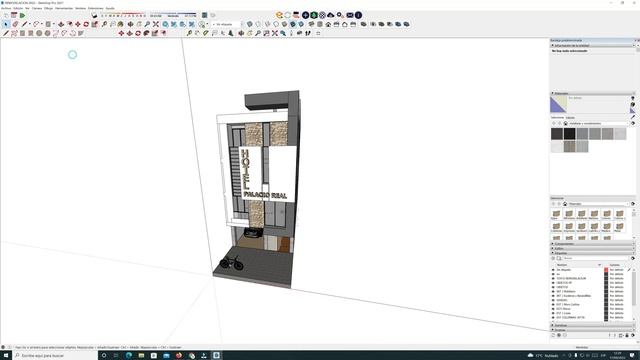The image size is (640, 360).
Task: Open the Cámara menu
Action: (37, 8)
